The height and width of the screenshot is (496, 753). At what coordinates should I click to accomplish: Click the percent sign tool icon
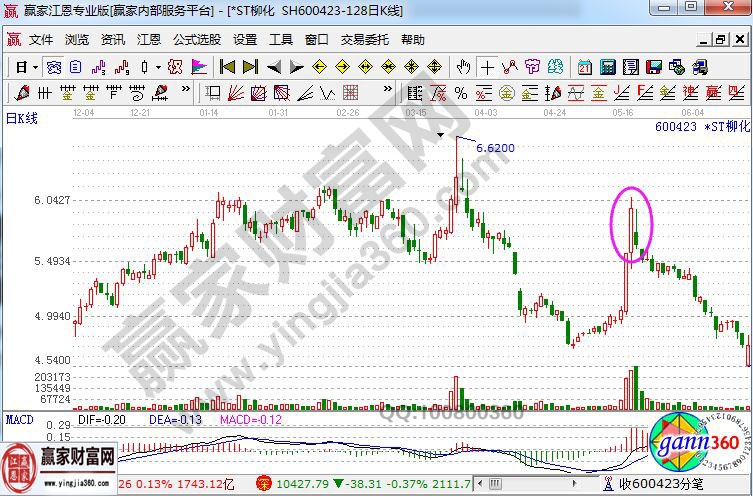pyautogui.click(x=461, y=93)
